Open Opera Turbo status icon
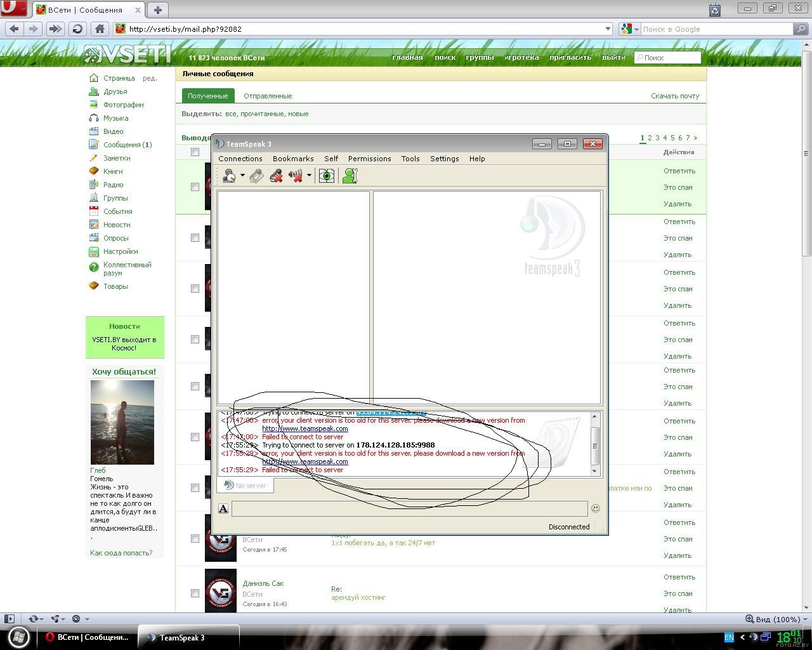 [76, 619]
